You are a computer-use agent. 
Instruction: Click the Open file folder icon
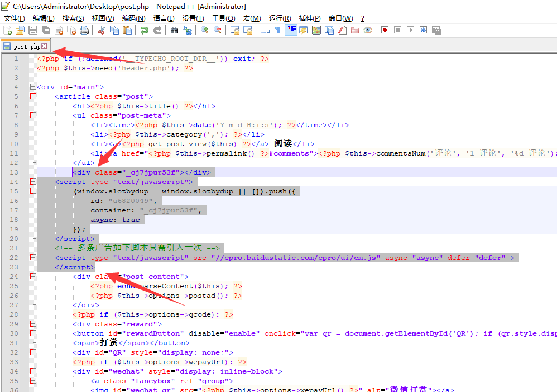[x=20, y=30]
